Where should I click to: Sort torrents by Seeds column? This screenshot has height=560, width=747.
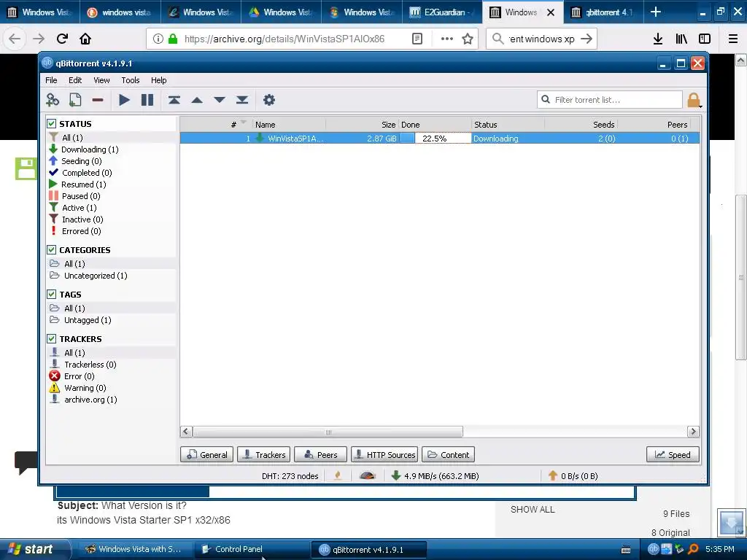pos(581,125)
